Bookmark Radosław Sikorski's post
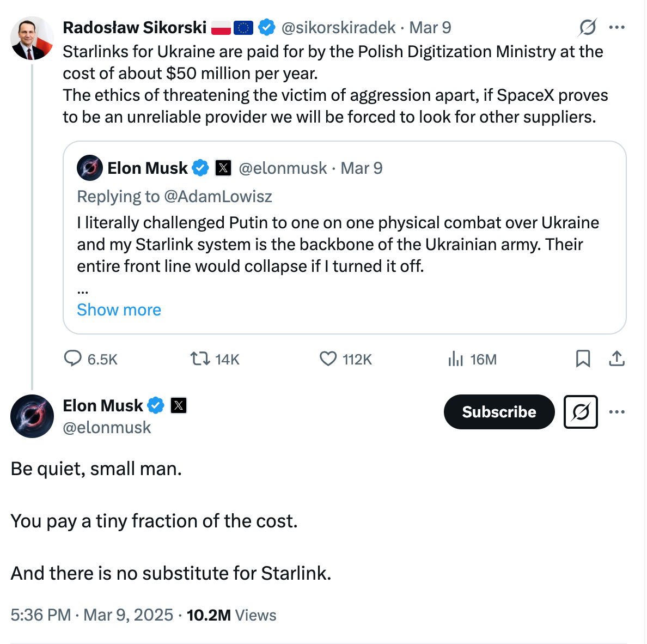Screen dimensions: 647x644 click(x=583, y=359)
